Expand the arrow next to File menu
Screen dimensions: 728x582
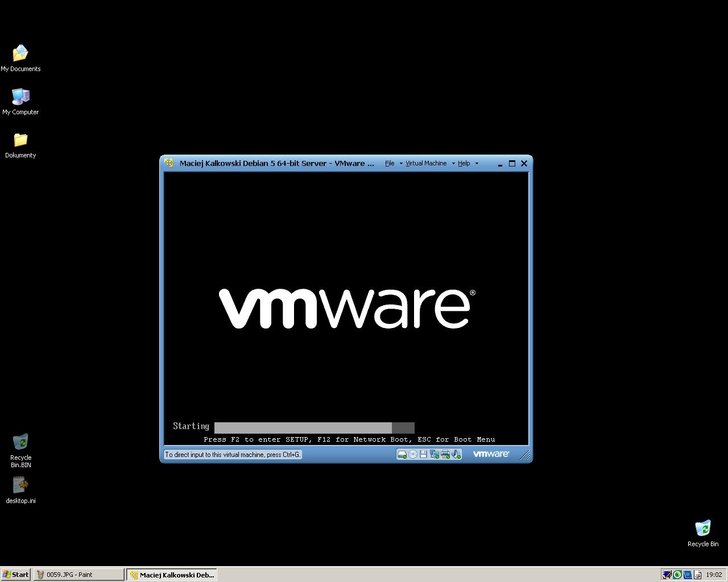[400, 164]
